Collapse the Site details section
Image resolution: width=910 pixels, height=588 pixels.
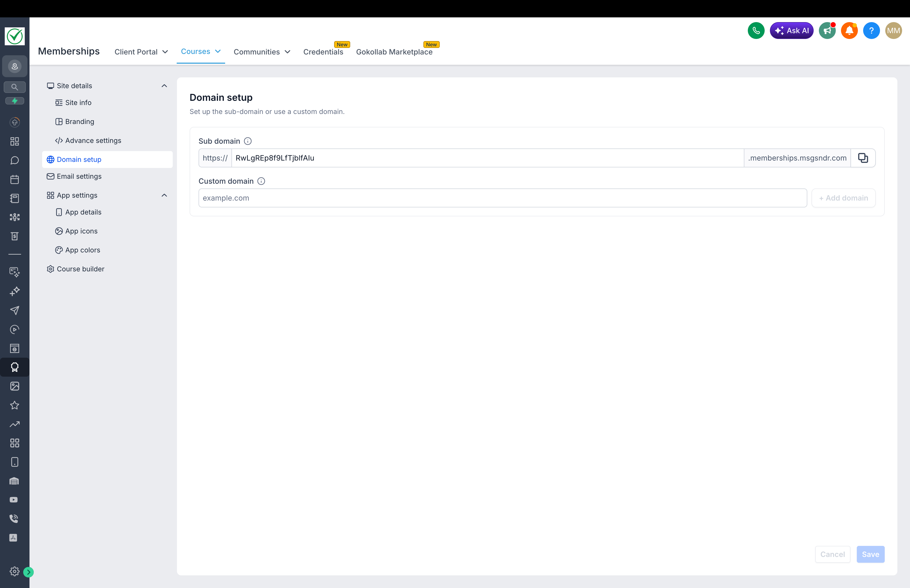click(164, 86)
